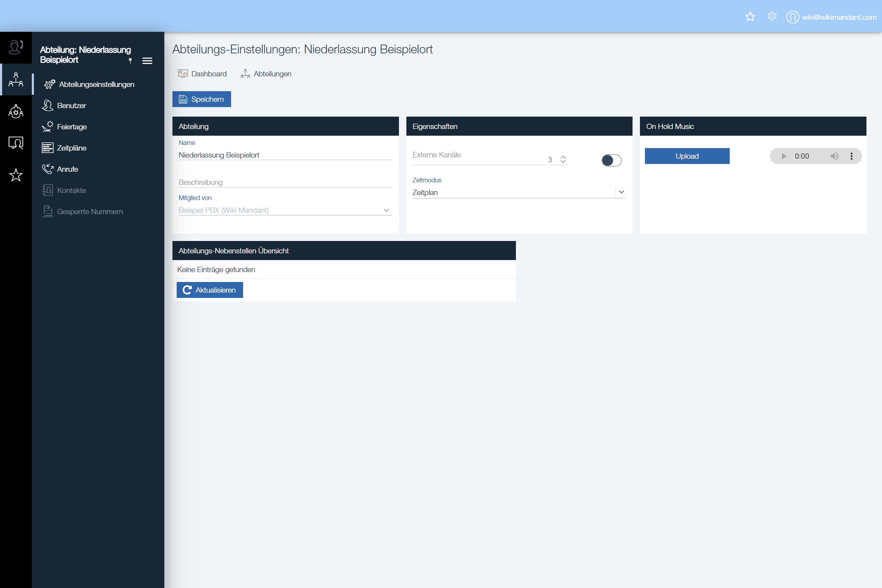Click the group settings icon in sidebar
This screenshot has width=882, height=588.
[16, 111]
